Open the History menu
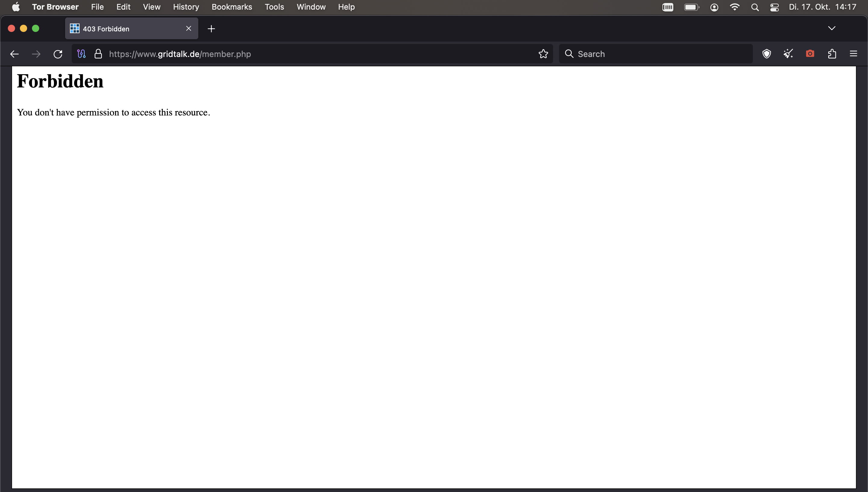Viewport: 868px width, 492px height. pyautogui.click(x=186, y=7)
